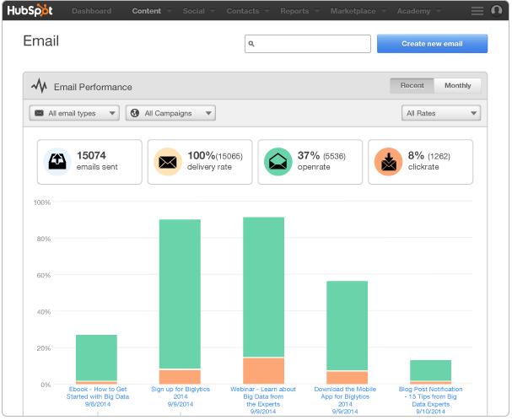This screenshot has height=420, width=512.
Task: Click the green open rate icon
Action: click(276, 161)
